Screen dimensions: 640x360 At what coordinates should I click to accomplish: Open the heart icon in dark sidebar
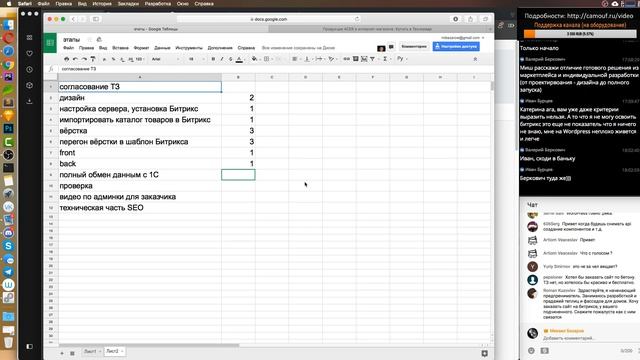pos(29,53)
